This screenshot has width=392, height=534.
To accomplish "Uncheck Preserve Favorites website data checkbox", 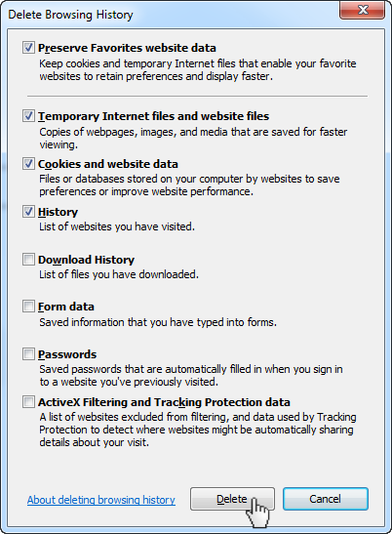I will tap(28, 47).
